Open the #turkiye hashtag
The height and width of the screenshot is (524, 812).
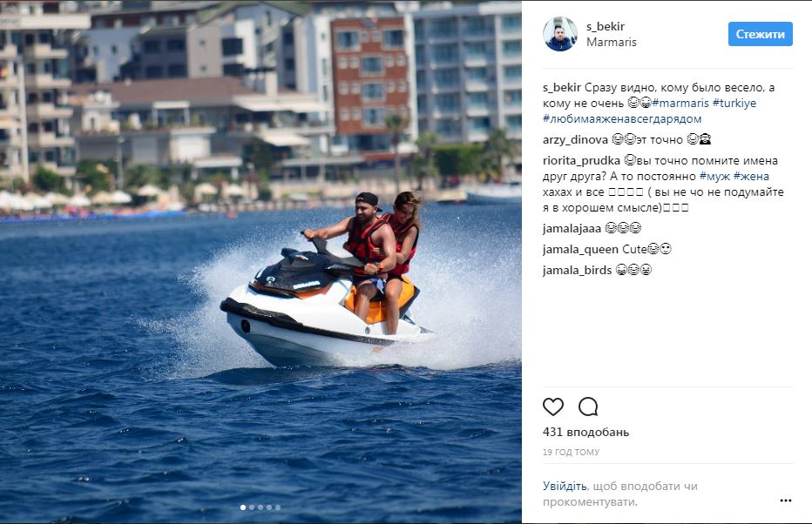[734, 103]
